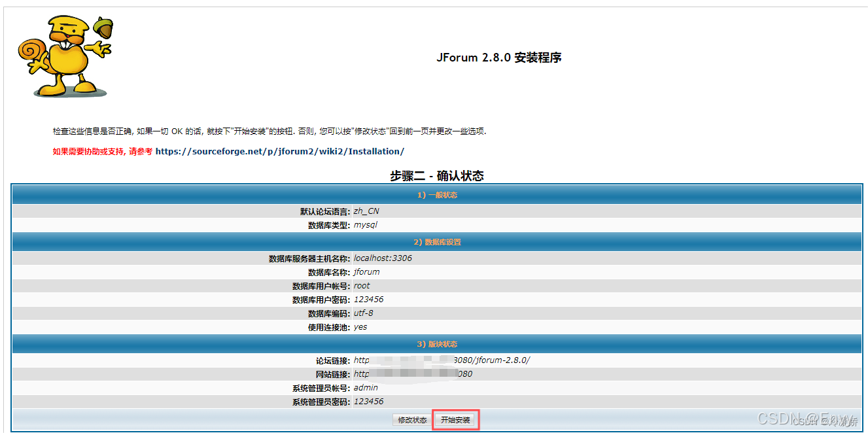Select the mysql database type value
This screenshot has height=433, width=868.
pos(366,225)
